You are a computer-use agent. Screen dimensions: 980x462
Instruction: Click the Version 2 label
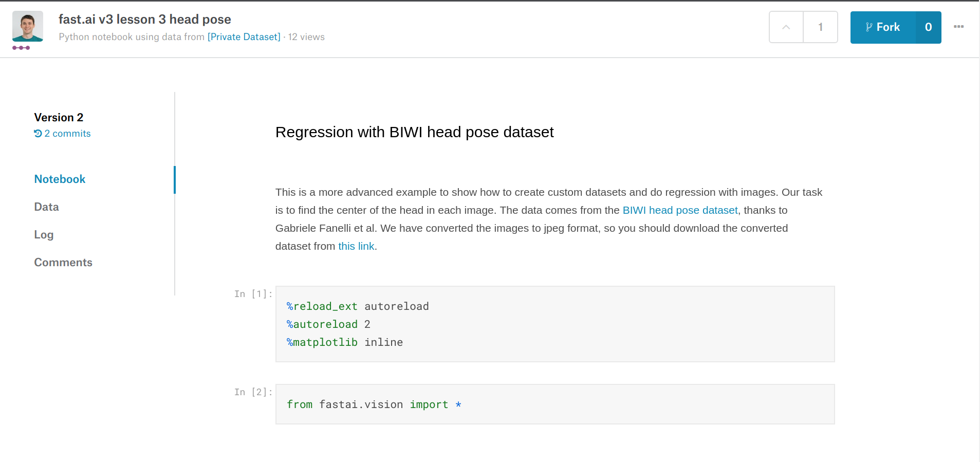(x=59, y=118)
